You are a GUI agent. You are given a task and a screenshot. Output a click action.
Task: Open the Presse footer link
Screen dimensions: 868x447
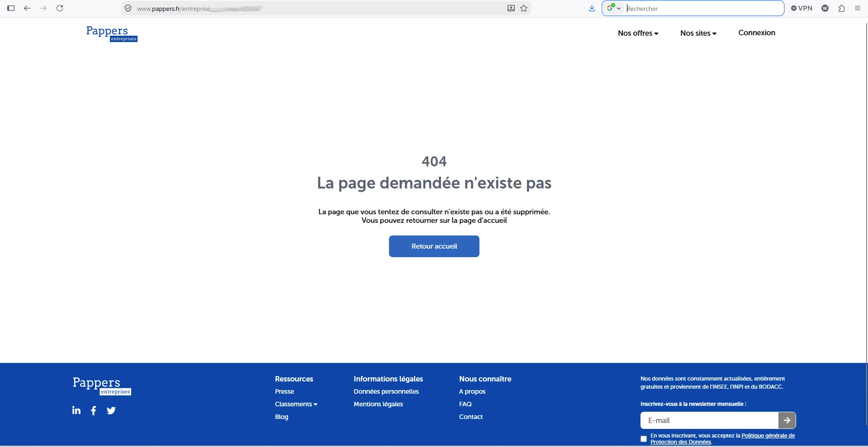pos(285,391)
